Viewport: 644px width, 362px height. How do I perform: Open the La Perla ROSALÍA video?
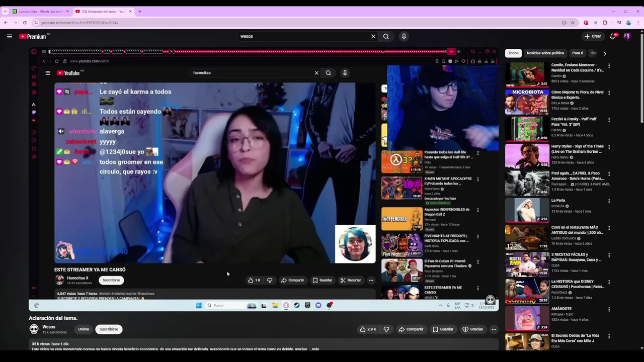(x=527, y=210)
